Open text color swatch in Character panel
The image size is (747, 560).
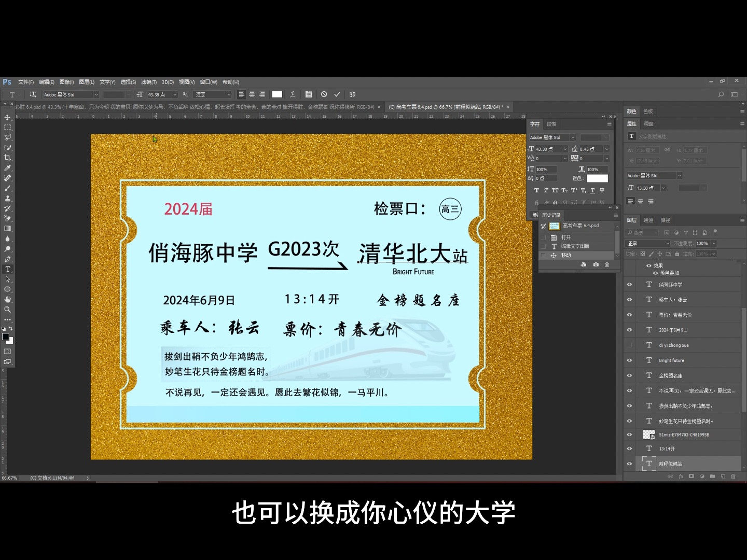click(x=596, y=178)
